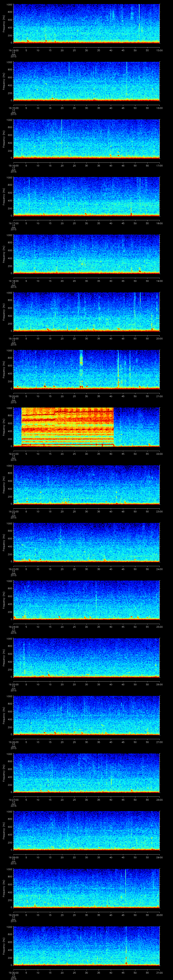173x980 pixels.
Task: Click the 30-second tick label under the 19:21 spectrogram
Action: [86, 454]
